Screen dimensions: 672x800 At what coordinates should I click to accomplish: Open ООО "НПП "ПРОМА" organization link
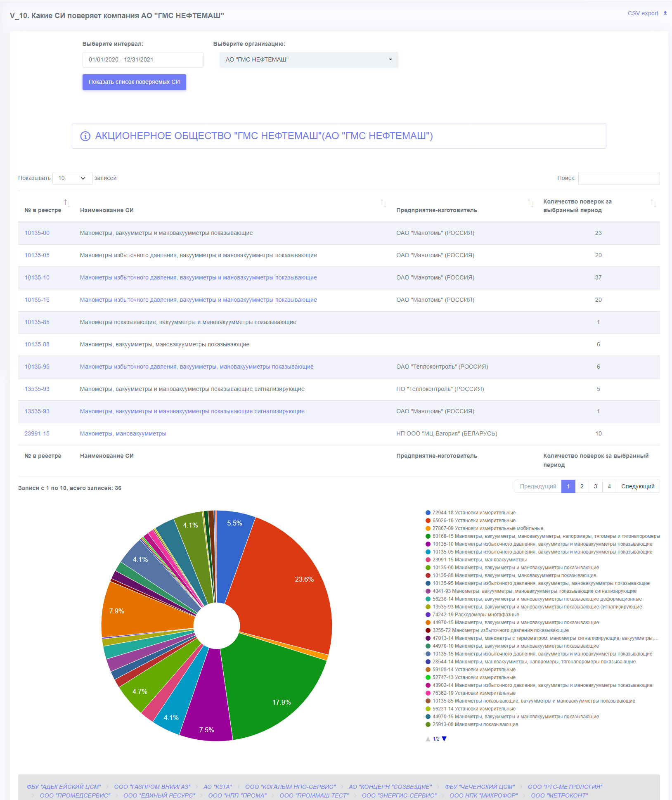(x=237, y=795)
